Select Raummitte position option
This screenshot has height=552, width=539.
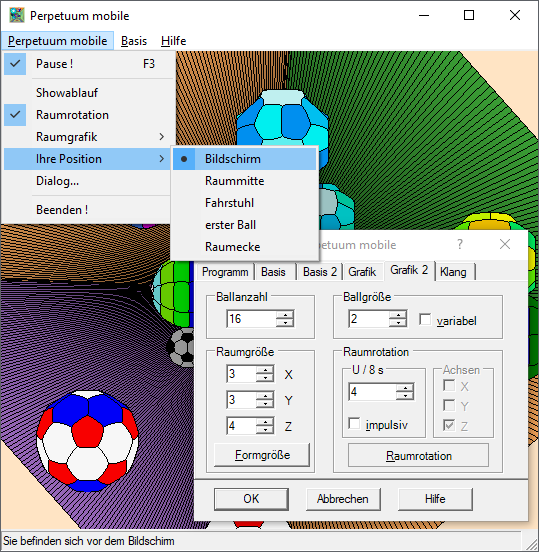coord(245,181)
